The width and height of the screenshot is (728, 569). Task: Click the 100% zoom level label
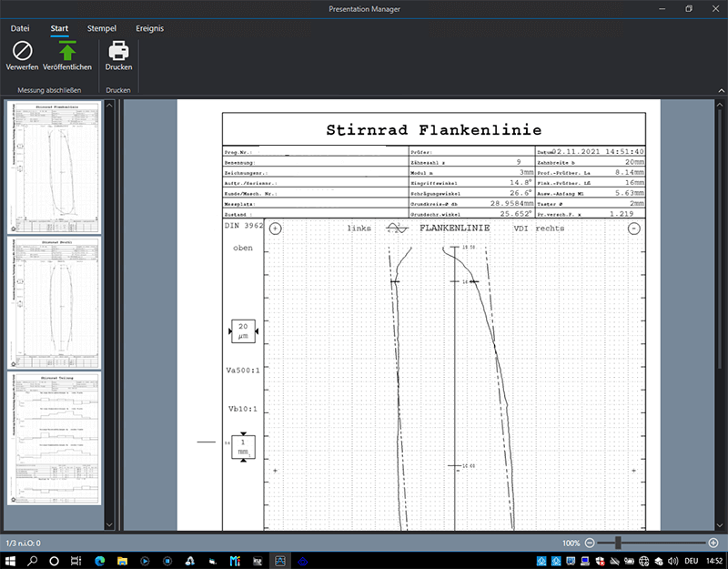571,543
